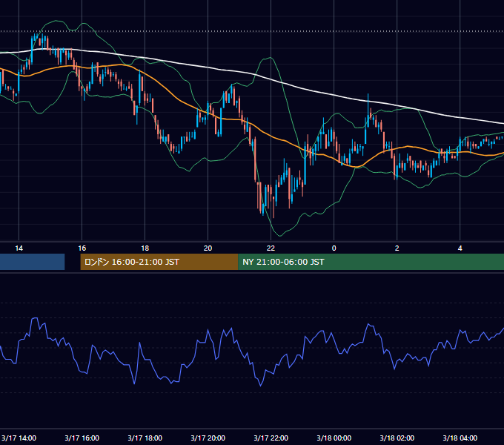Pick the 18 hour label on price chart axis
The width and height of the screenshot is (504, 445).
pos(145,248)
